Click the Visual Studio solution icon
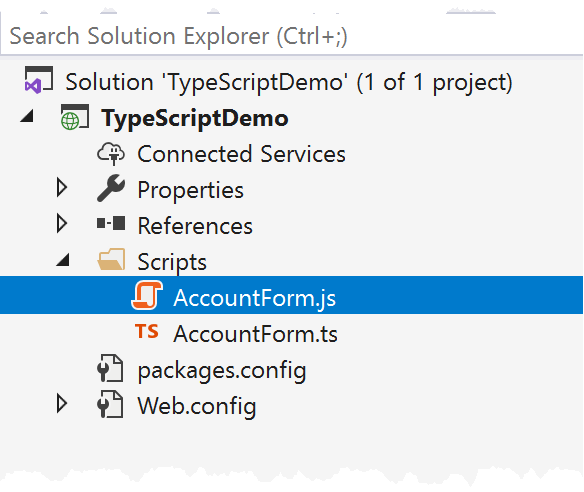584x492 pixels. click(38, 80)
